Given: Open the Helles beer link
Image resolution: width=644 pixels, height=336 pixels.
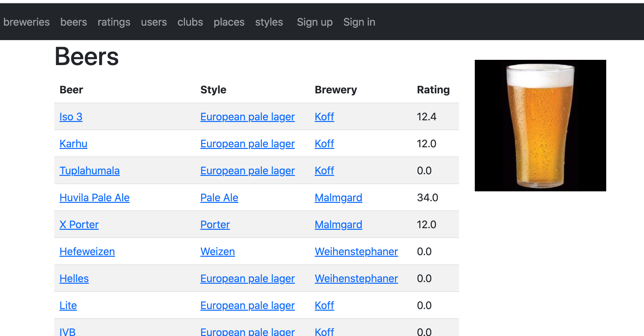Looking at the screenshot, I should pos(74,278).
